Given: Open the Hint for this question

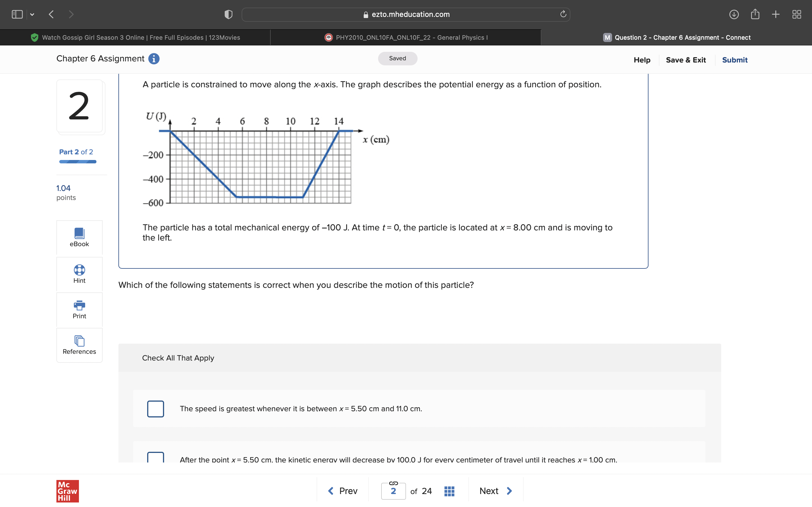Looking at the screenshot, I should tap(79, 274).
